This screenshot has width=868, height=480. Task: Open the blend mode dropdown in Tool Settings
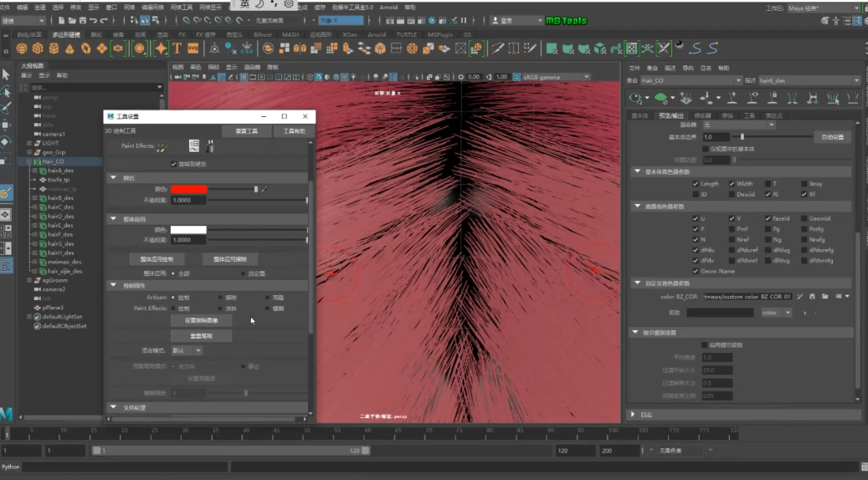pos(187,350)
